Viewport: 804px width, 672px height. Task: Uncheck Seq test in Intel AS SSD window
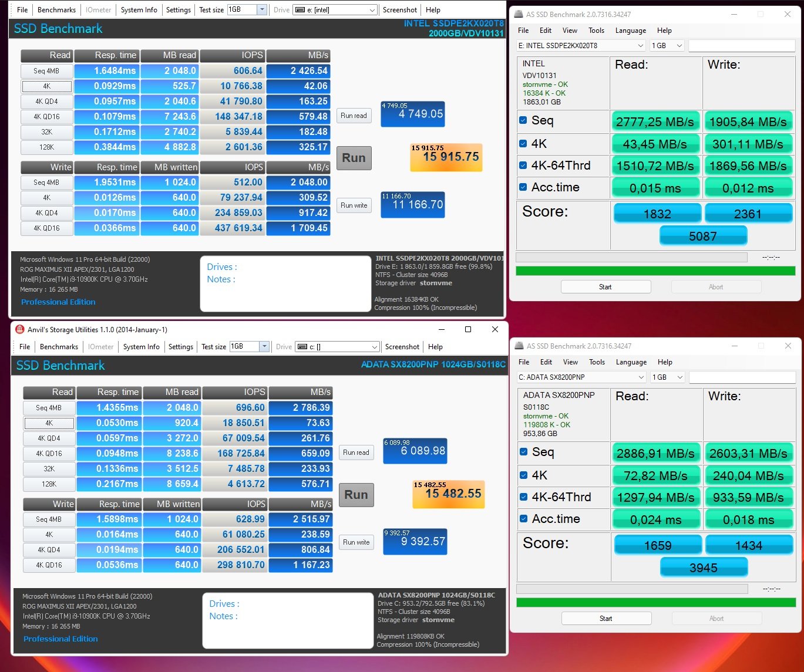523,120
